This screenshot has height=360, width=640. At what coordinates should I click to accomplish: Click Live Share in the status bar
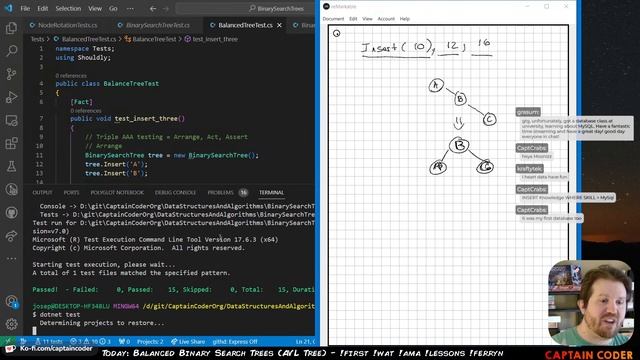click(x=188, y=341)
